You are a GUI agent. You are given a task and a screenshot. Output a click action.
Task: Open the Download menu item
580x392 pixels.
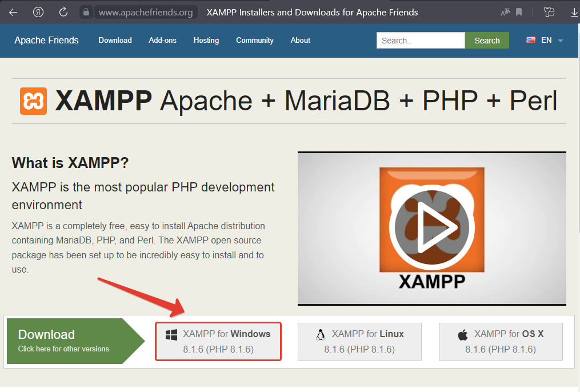(115, 40)
